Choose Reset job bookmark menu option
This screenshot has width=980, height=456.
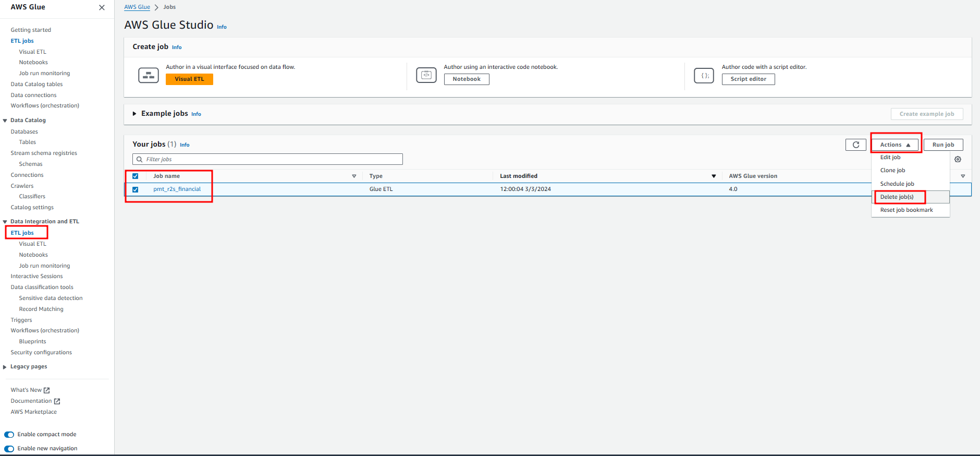911,210
